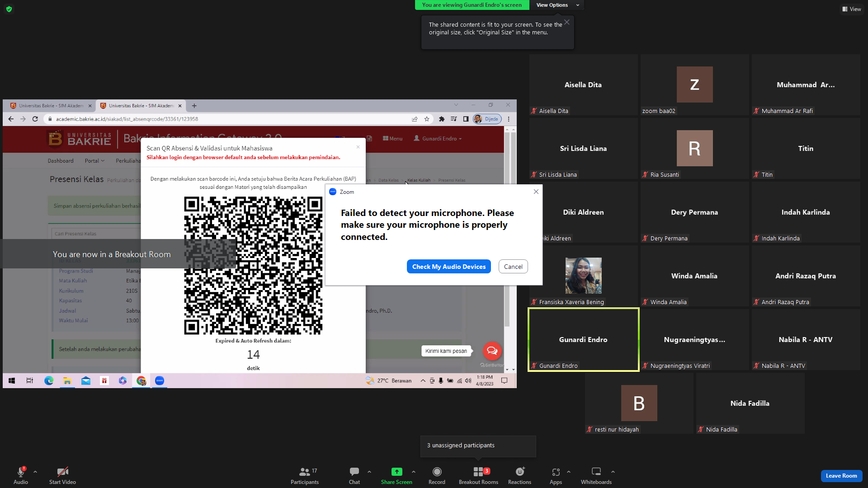The image size is (868, 488).
Task: Open Dashboard in Bakrie navigation
Action: coord(61,161)
